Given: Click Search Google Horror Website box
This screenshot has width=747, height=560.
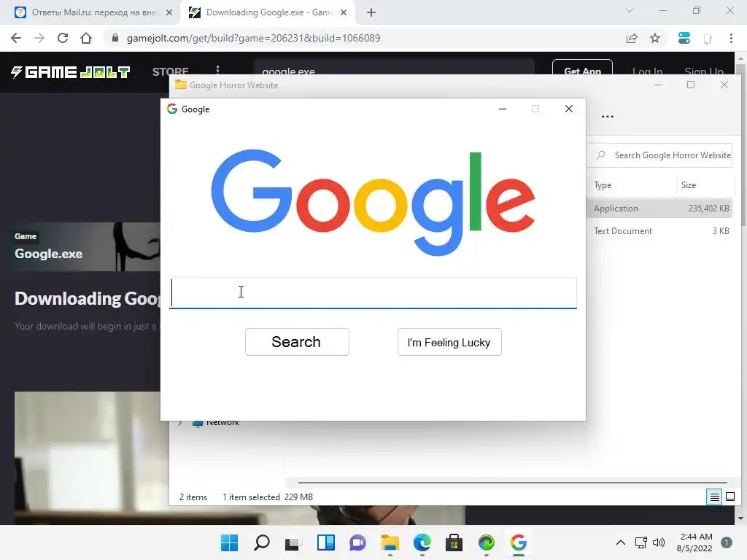Looking at the screenshot, I should click(x=661, y=155).
